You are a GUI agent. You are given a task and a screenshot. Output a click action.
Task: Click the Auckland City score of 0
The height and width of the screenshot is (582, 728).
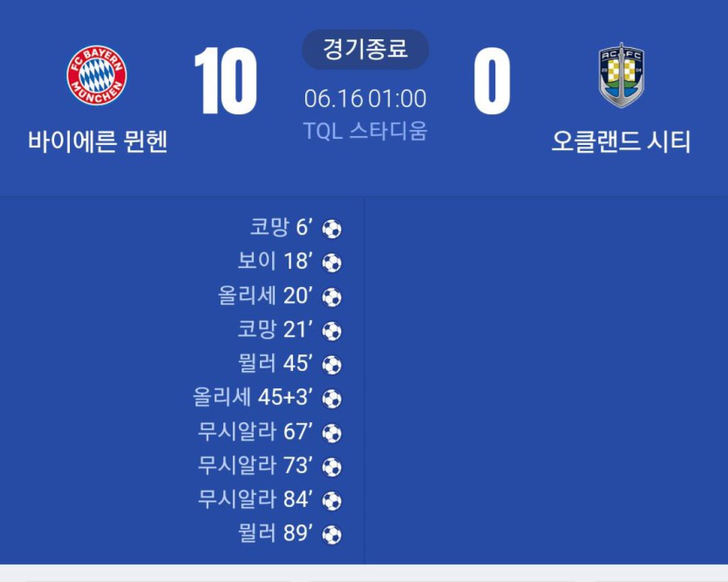(492, 81)
